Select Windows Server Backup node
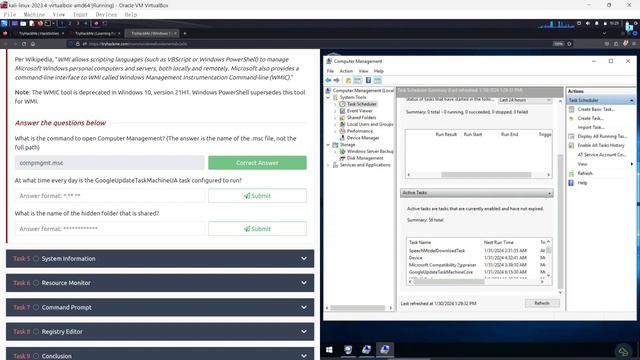 click(370, 151)
